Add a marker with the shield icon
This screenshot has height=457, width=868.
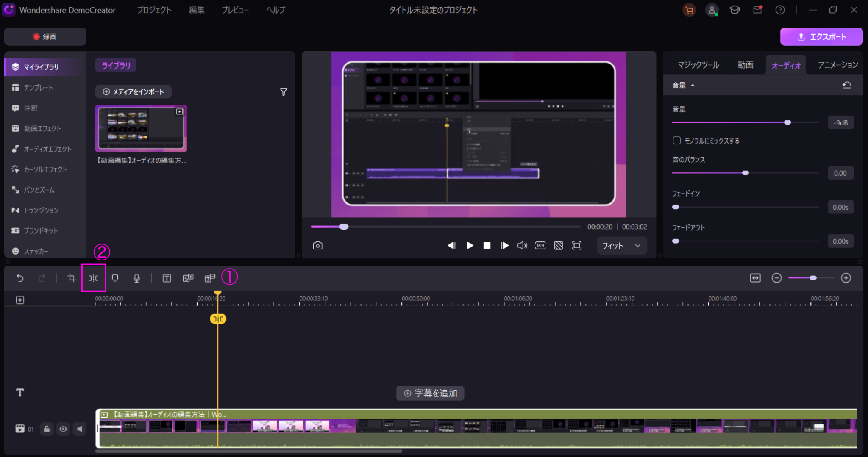pos(115,278)
